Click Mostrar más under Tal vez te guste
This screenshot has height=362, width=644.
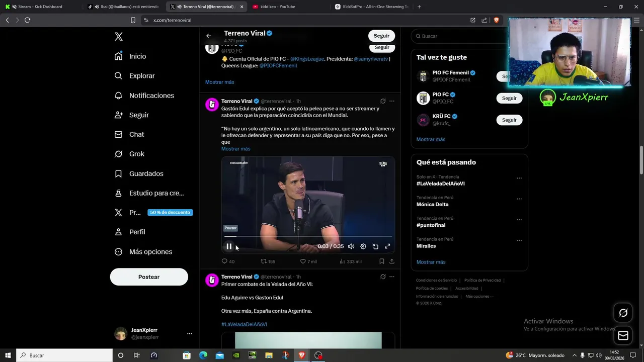point(431,139)
